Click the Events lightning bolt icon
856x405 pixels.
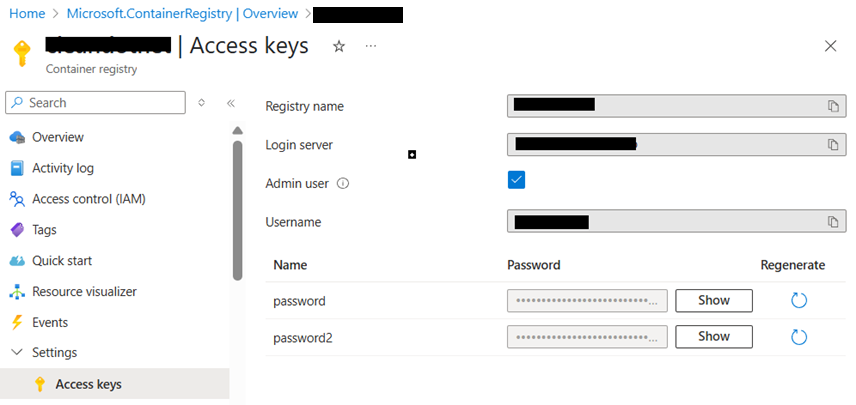click(17, 323)
